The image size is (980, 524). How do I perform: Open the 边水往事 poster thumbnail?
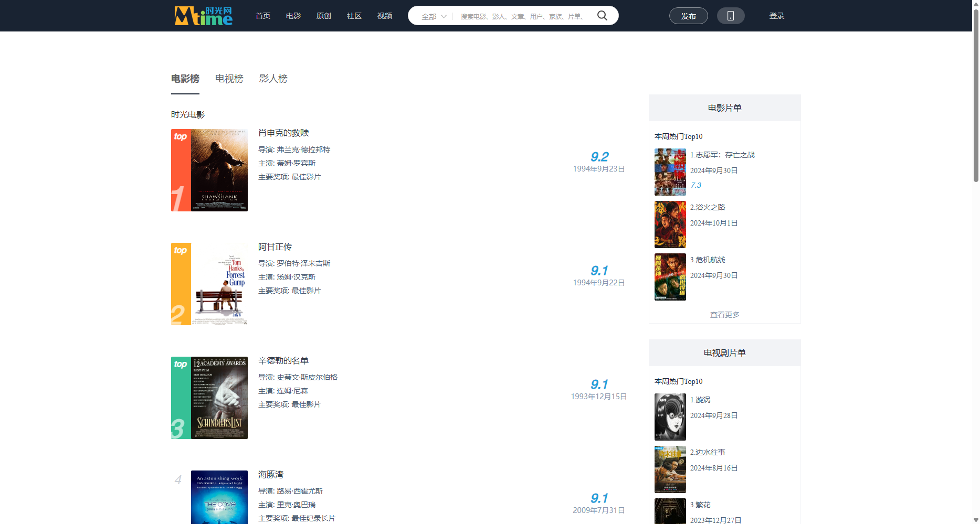[x=670, y=469]
